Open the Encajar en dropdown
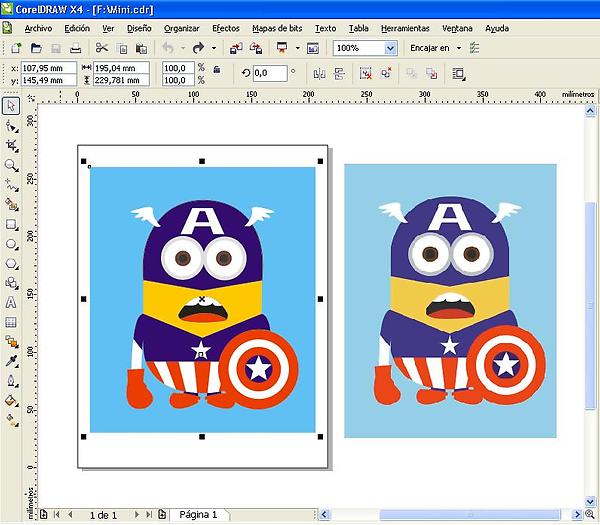The height and width of the screenshot is (525, 600). click(435, 48)
